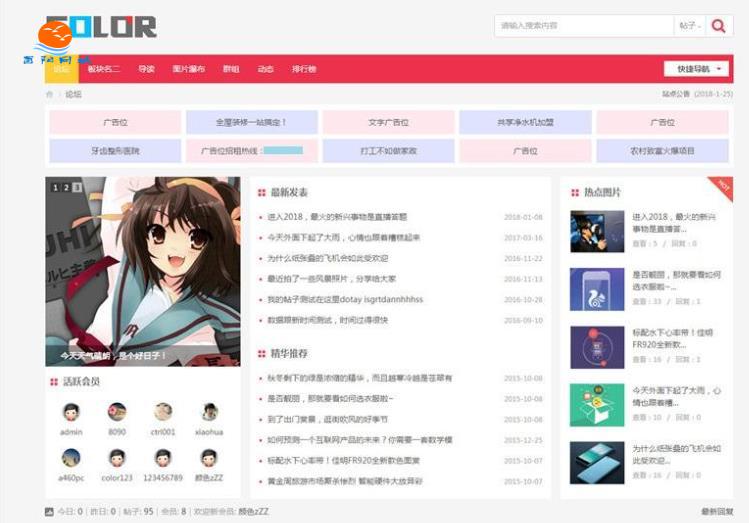The height and width of the screenshot is (523, 749).
Task: Select slide indicator 3 on the slideshow
Action: pyautogui.click(x=77, y=188)
